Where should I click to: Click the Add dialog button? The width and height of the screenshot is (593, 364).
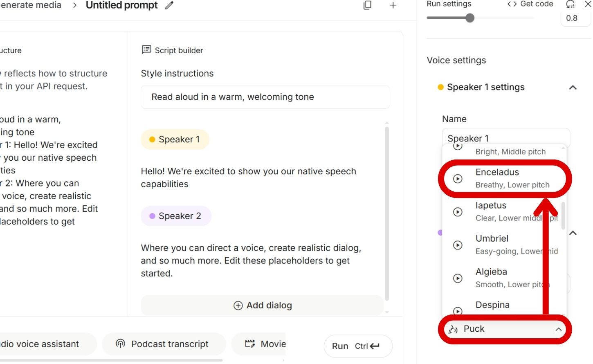click(262, 305)
